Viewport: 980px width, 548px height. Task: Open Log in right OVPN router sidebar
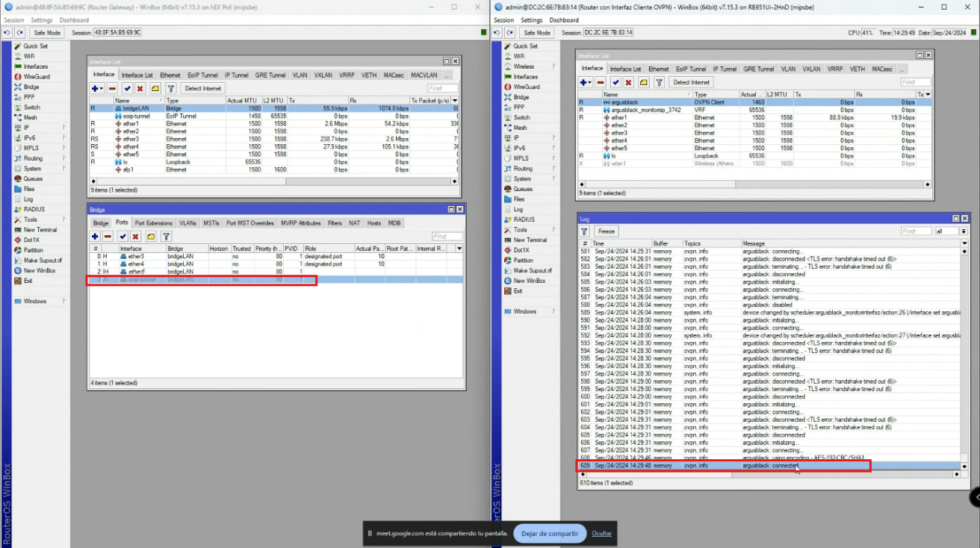[518, 210]
